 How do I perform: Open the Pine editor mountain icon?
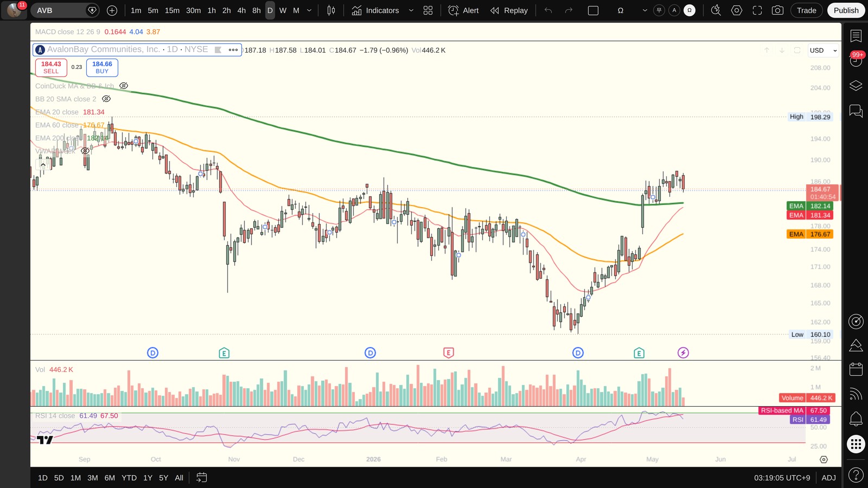(x=856, y=345)
